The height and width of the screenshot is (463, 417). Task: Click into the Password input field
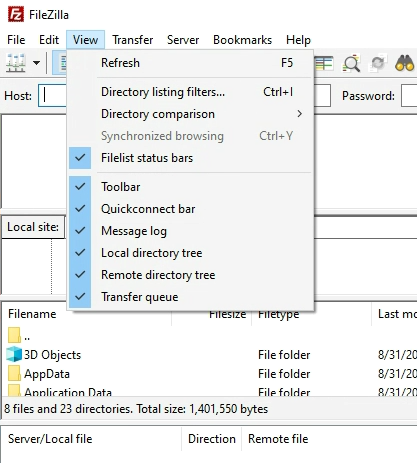click(409, 96)
